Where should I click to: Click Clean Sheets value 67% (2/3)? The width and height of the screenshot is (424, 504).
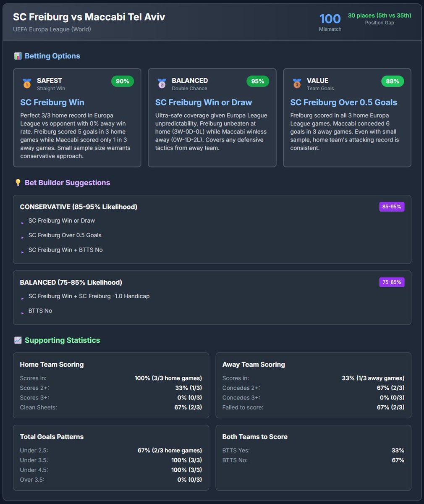[x=188, y=407]
